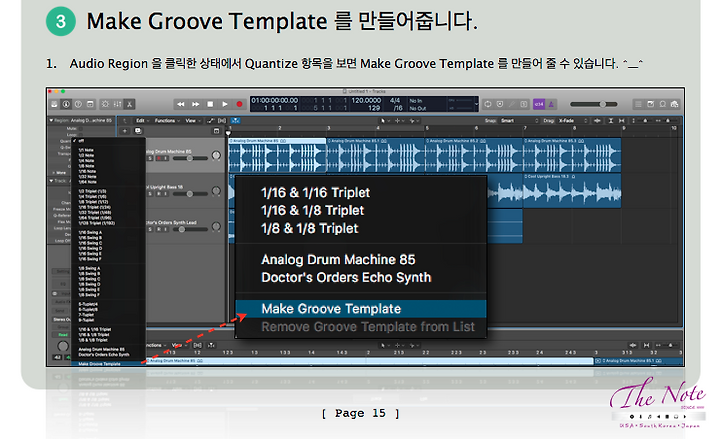Viewport: 720px width, 439px height.
Task: Toggle the Inspector button in Logic toolbar
Action: 66,104
